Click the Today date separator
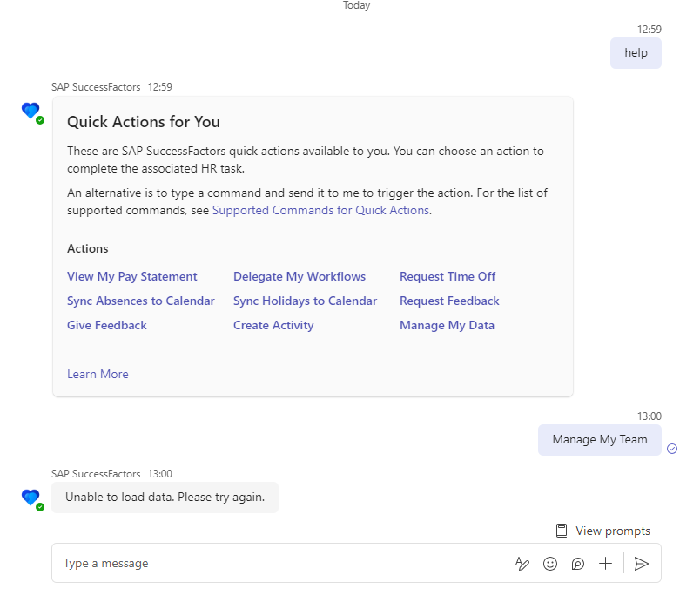The width and height of the screenshot is (700, 589). pos(356,5)
